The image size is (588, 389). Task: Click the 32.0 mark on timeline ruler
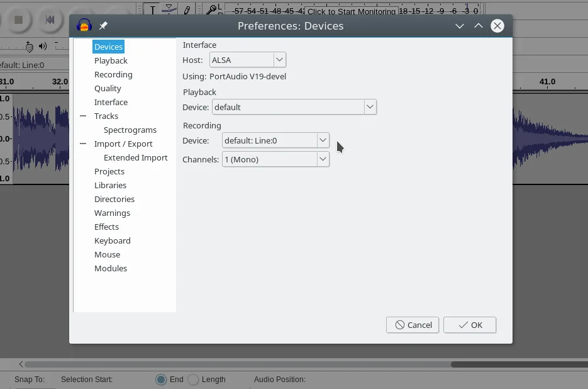click(x=60, y=81)
